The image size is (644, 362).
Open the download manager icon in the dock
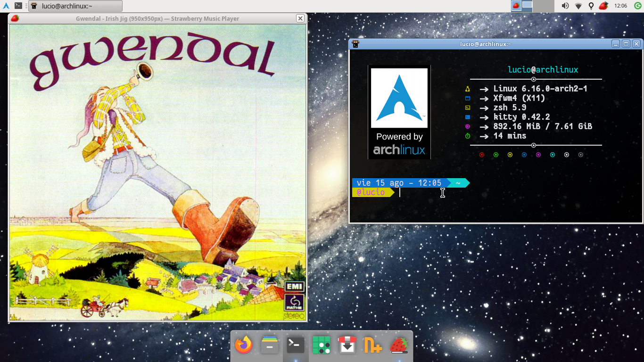pos(347,345)
